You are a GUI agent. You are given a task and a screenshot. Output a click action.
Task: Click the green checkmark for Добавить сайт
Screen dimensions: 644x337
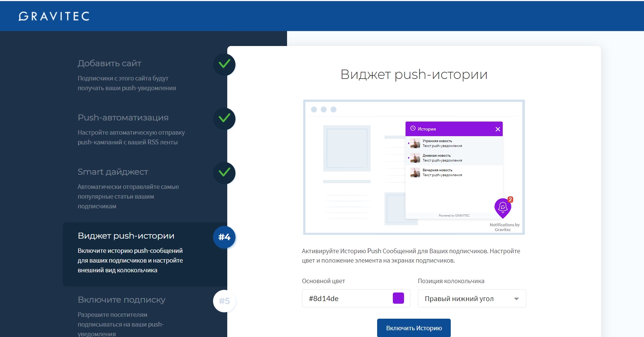coord(224,64)
